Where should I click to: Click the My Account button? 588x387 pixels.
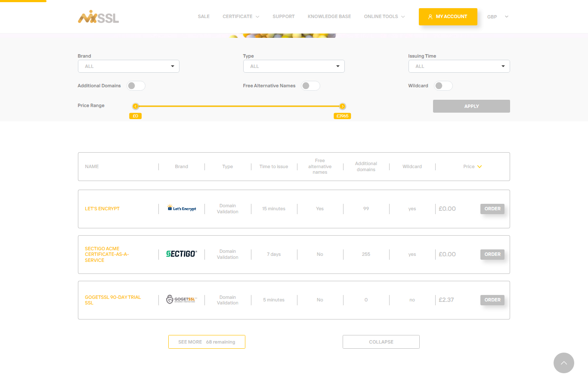[x=448, y=17]
